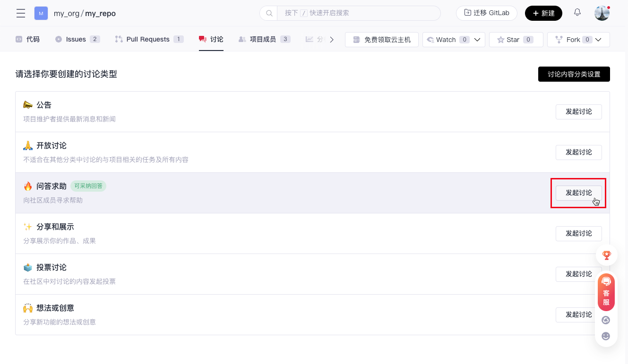Screen dimensions: 628x364
Task: Open the 客服 customer service widget
Action: point(606,292)
